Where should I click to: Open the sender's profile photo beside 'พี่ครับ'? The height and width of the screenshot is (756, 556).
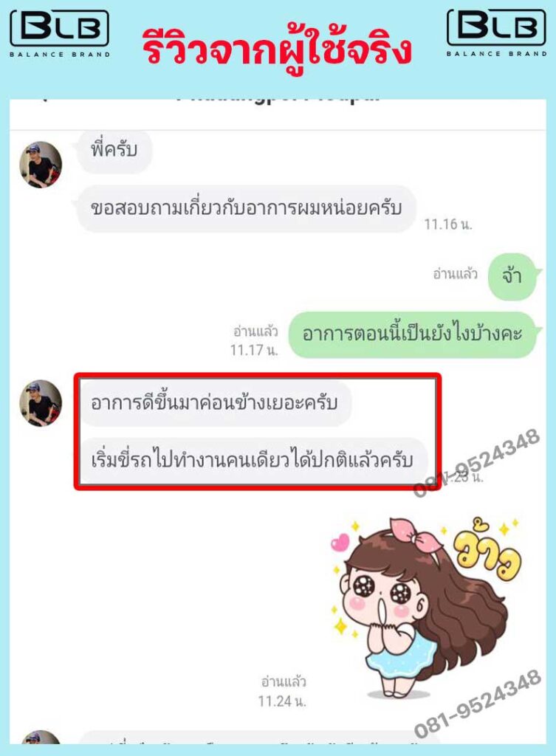[x=41, y=165]
